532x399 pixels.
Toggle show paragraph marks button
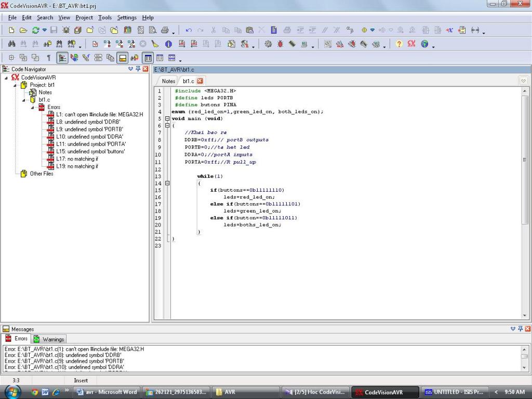point(49,58)
